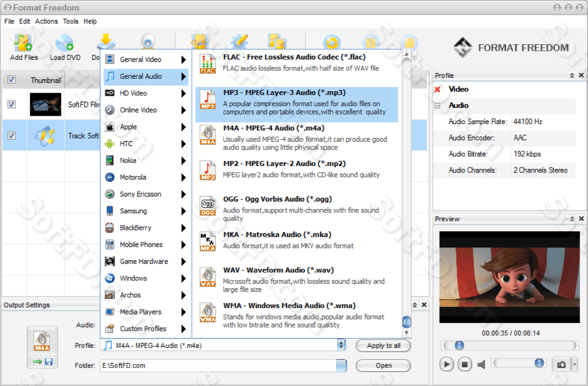
Task: Click the snapshot camera icon
Action: pos(562,364)
